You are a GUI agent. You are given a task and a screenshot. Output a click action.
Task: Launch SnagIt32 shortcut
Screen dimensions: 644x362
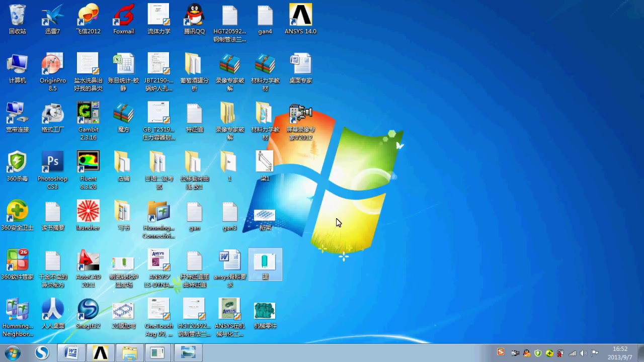pos(88,314)
